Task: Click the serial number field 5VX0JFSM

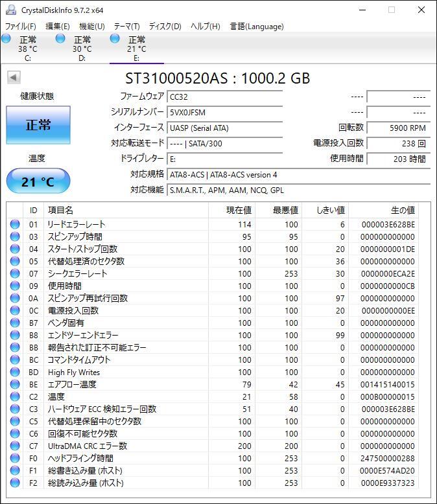Action: 224,112
